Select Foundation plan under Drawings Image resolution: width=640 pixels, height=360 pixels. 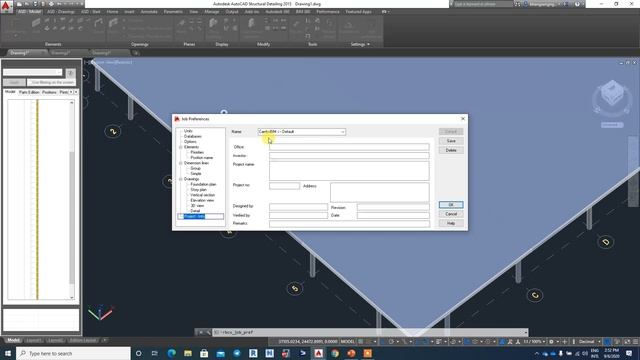pos(203,184)
